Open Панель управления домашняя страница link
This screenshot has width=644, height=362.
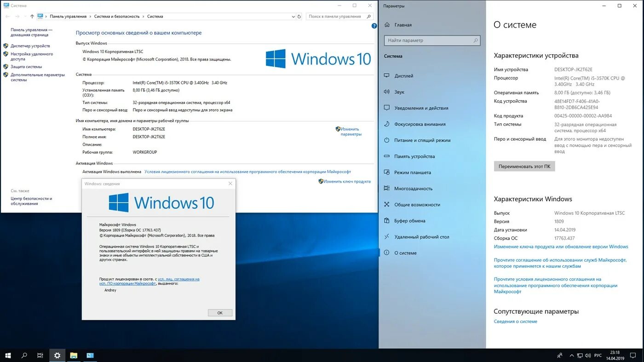[x=31, y=32]
